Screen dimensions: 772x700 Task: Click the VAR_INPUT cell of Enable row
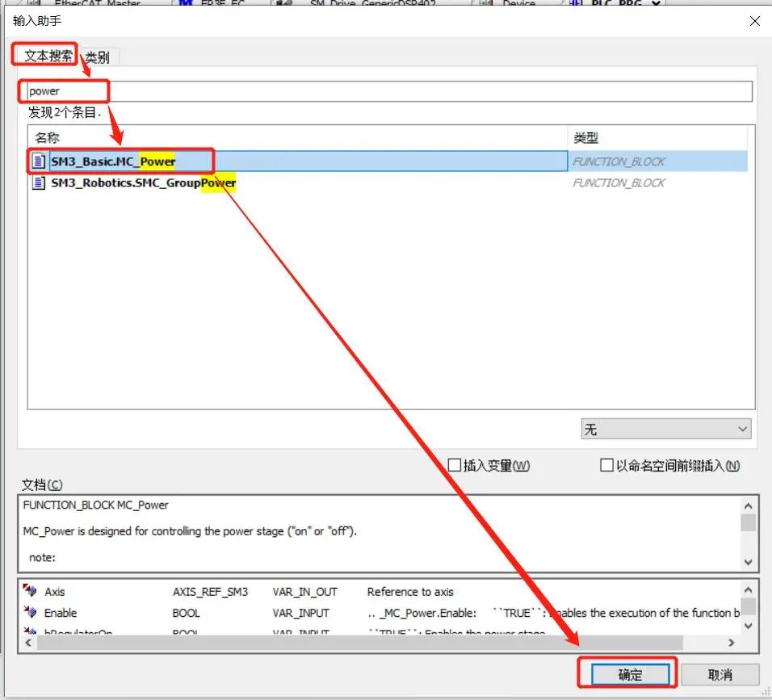(301, 614)
